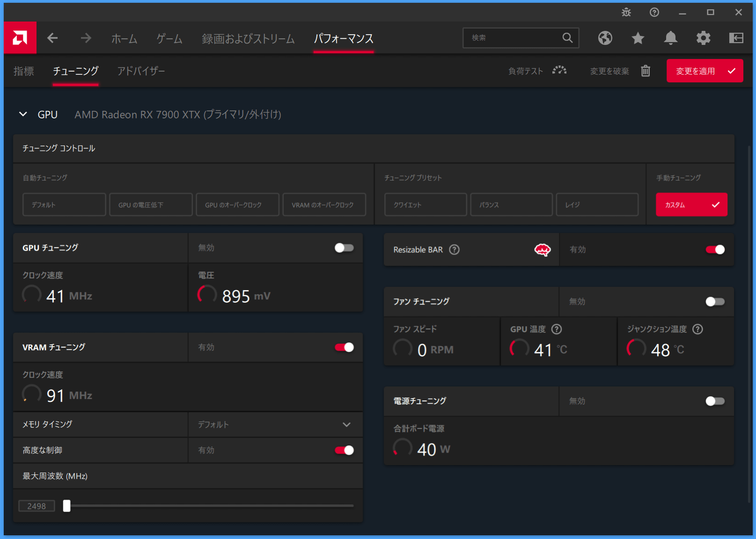Select the チューニング sub-tab
The width and height of the screenshot is (756, 539).
75,71
